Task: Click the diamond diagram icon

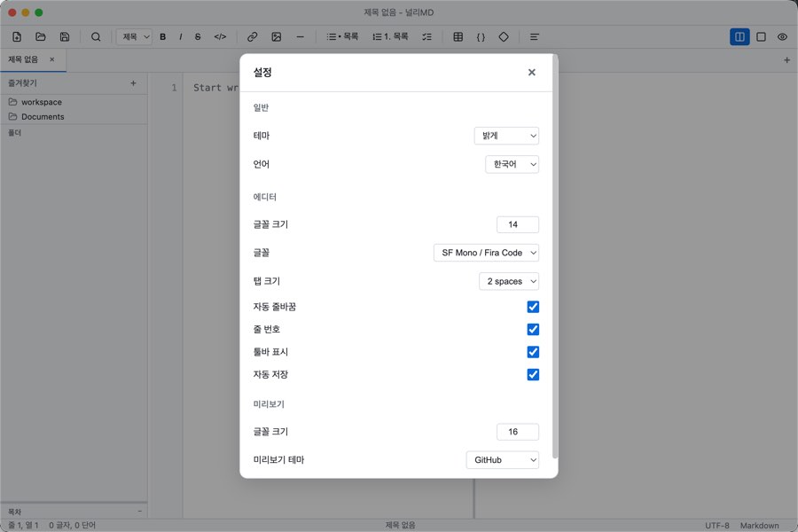Action: pyautogui.click(x=504, y=36)
